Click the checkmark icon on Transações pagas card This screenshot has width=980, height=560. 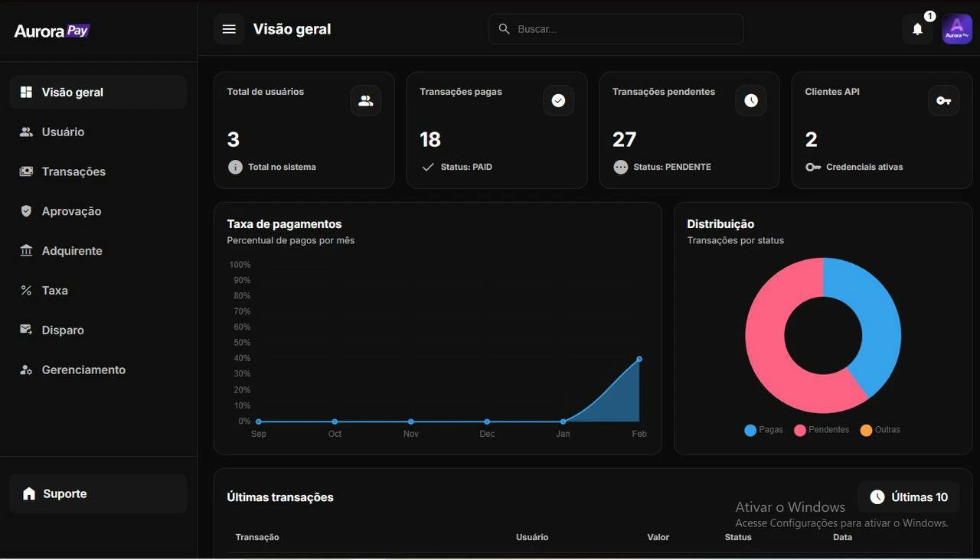coord(558,101)
